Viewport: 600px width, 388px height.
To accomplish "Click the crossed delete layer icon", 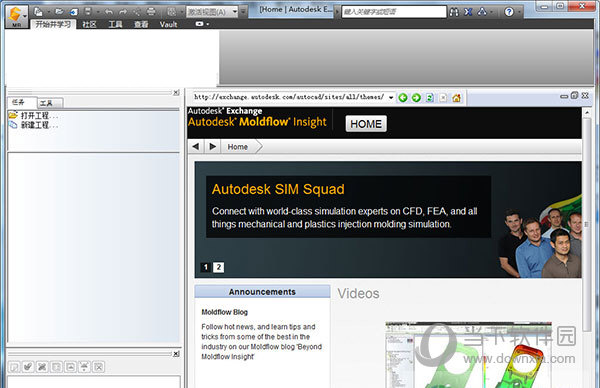I will click(x=42, y=367).
